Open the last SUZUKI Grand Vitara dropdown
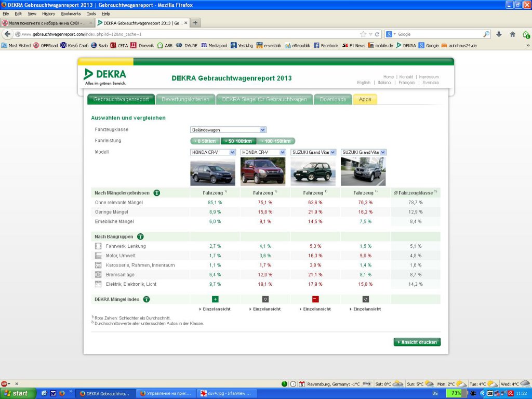Image resolution: width=532 pixels, height=399 pixels. click(364, 152)
